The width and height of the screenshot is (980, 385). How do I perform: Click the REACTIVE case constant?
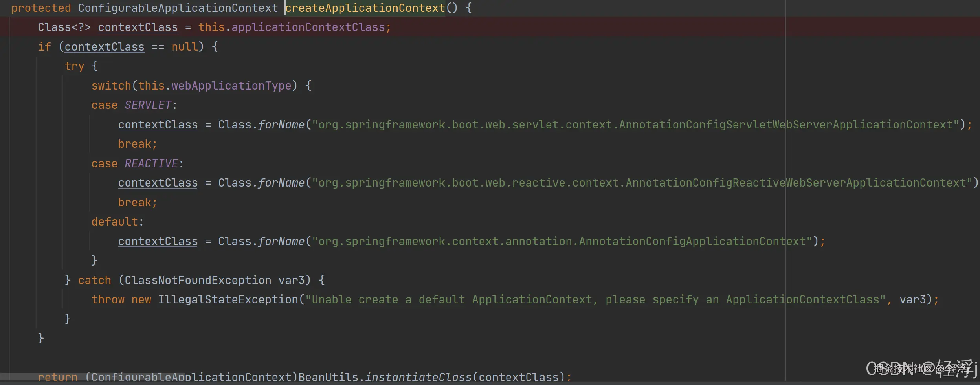[x=151, y=163]
